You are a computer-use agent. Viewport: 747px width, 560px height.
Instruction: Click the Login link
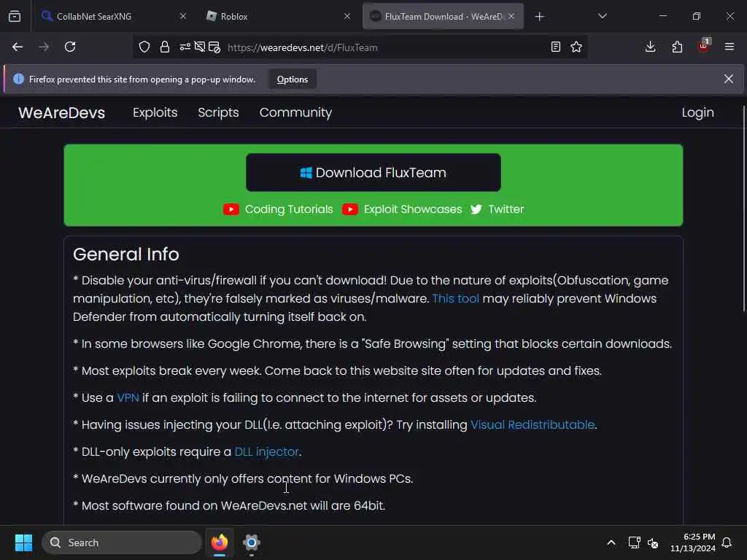coord(697,112)
